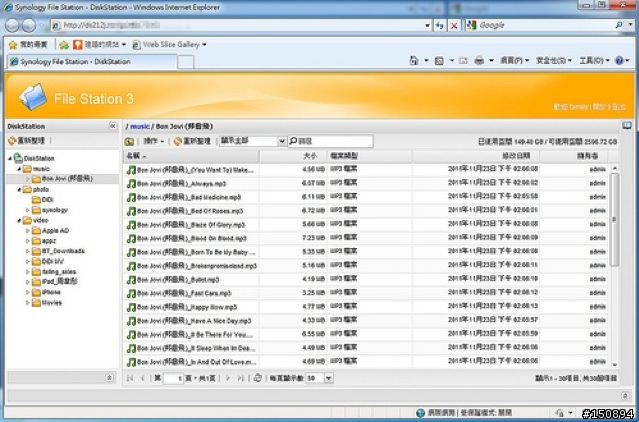Select the iPhone folder in tree
The image size is (639, 422).
click(x=51, y=292)
